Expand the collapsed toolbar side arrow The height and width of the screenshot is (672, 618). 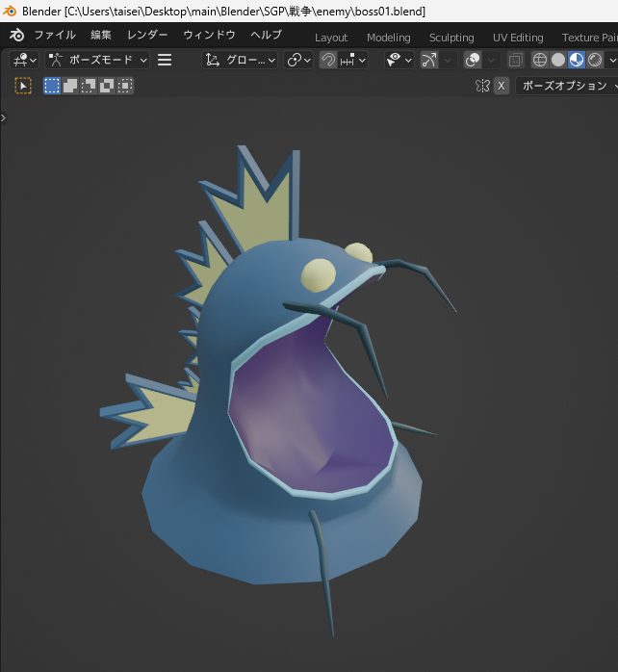[4, 117]
